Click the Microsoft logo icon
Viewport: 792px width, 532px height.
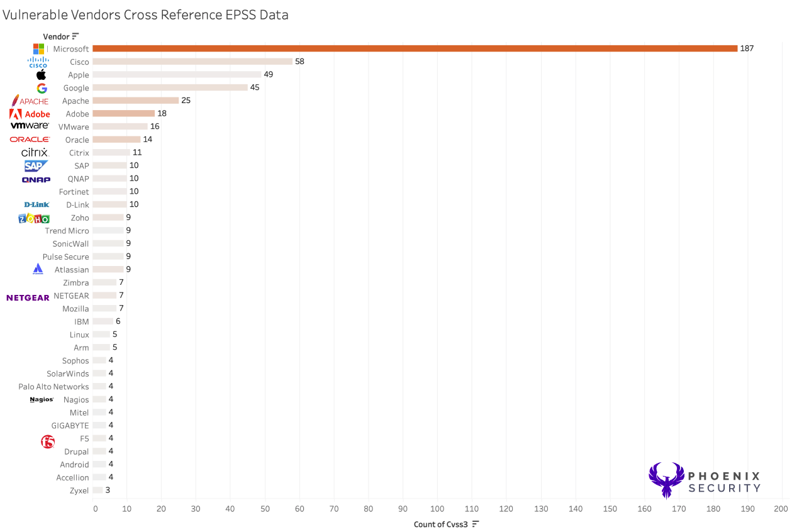38,48
